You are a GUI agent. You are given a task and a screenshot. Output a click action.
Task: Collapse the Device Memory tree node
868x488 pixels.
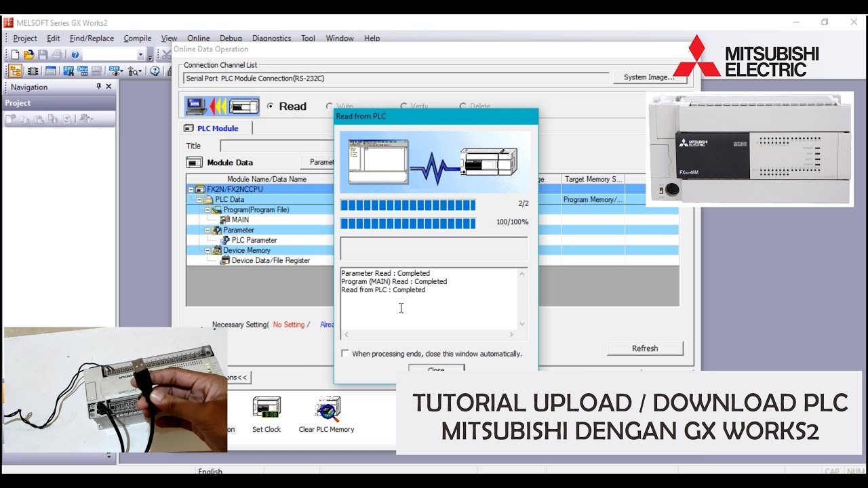[208, 251]
